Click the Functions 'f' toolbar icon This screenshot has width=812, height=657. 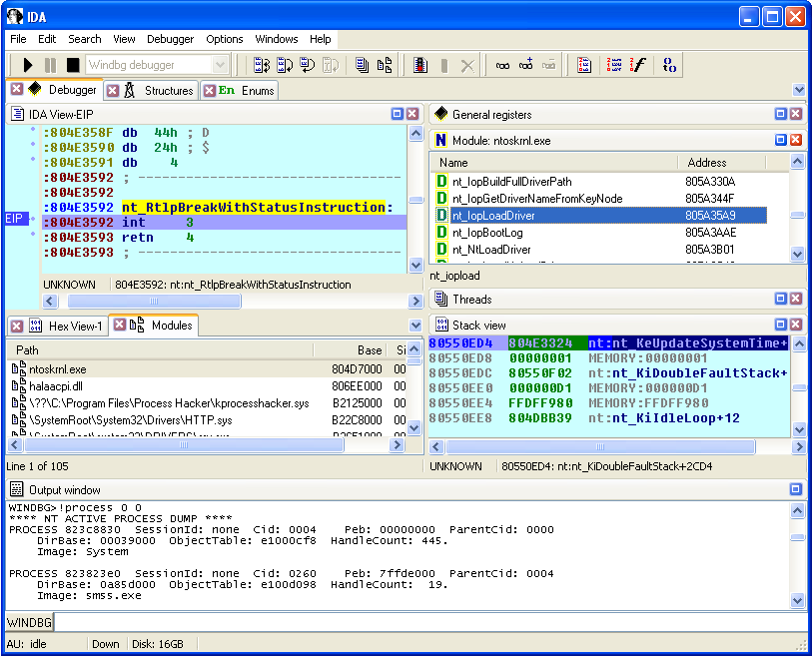tap(637, 65)
